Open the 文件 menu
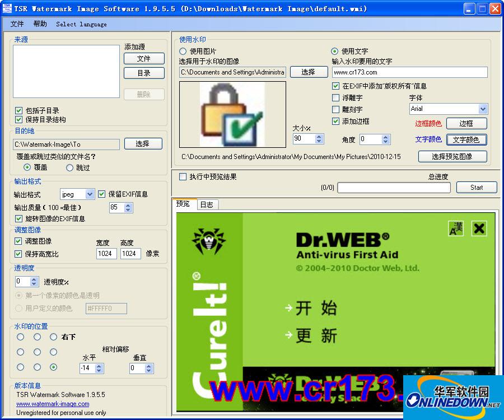The image size is (504, 420). (17, 24)
